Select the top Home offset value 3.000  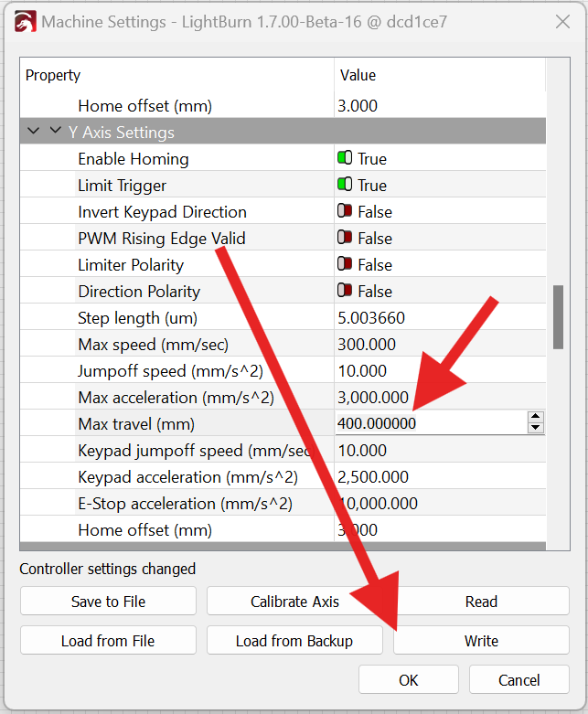pos(358,106)
